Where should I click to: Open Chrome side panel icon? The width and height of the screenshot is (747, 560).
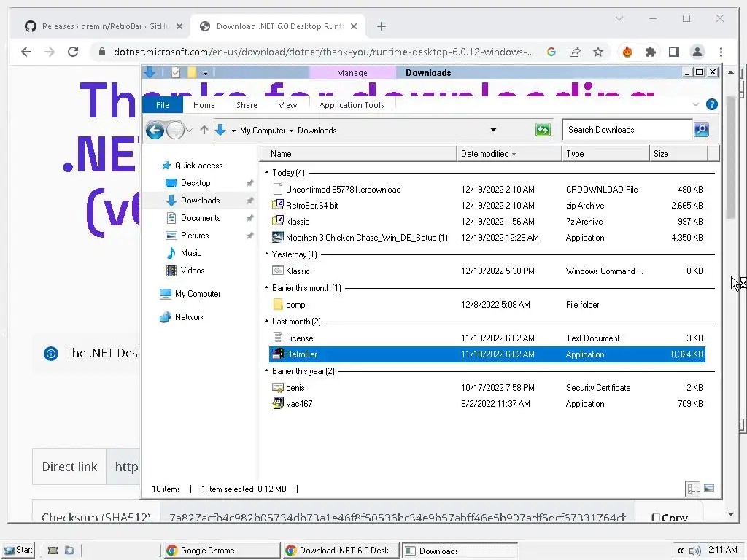[673, 52]
